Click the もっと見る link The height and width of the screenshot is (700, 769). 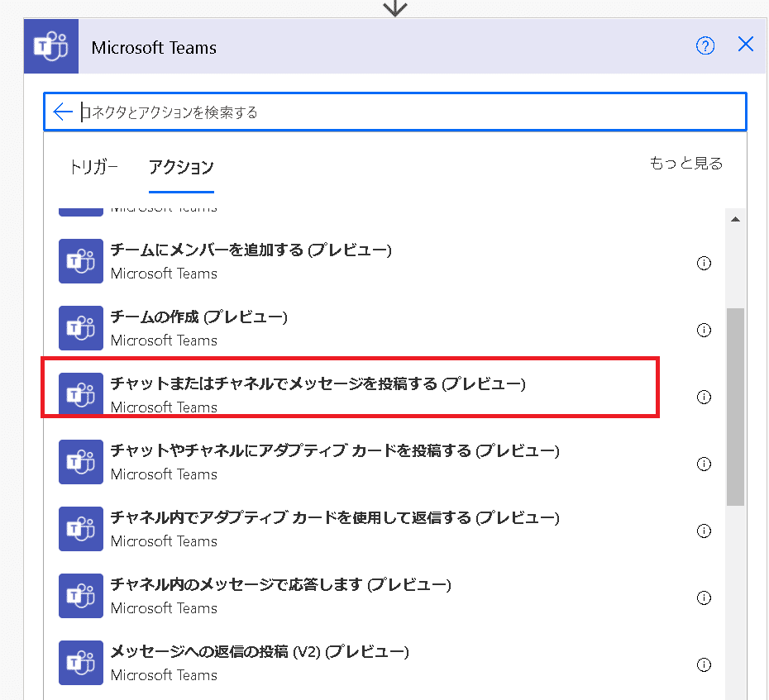tap(686, 163)
